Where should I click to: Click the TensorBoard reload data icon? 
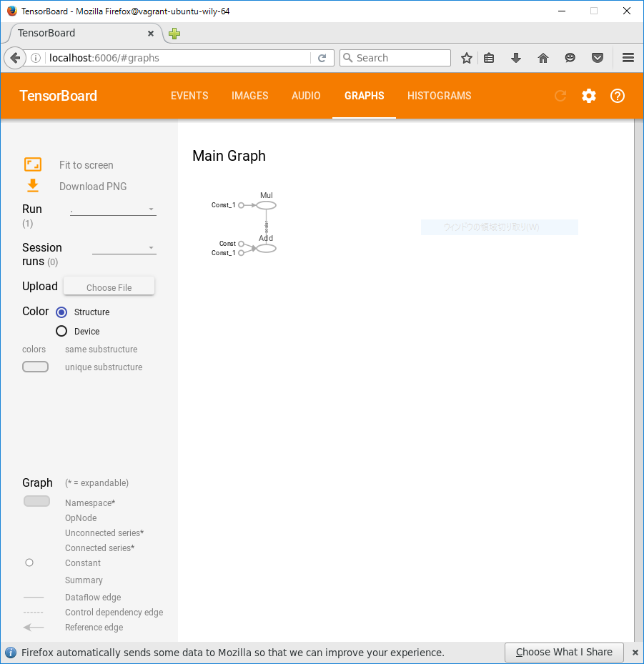click(x=560, y=96)
